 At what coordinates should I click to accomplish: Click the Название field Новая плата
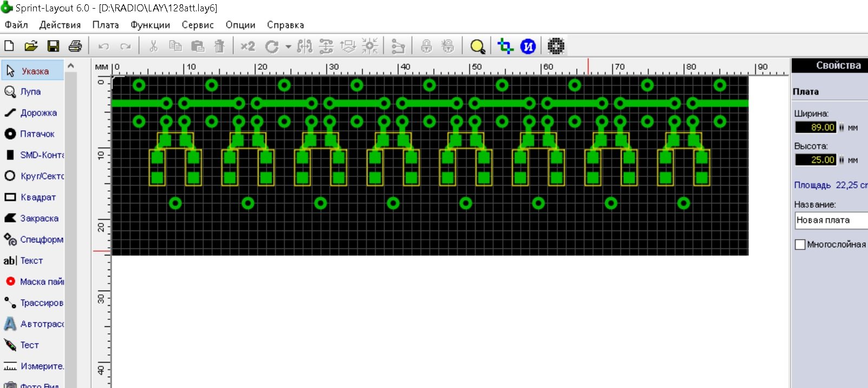[831, 220]
